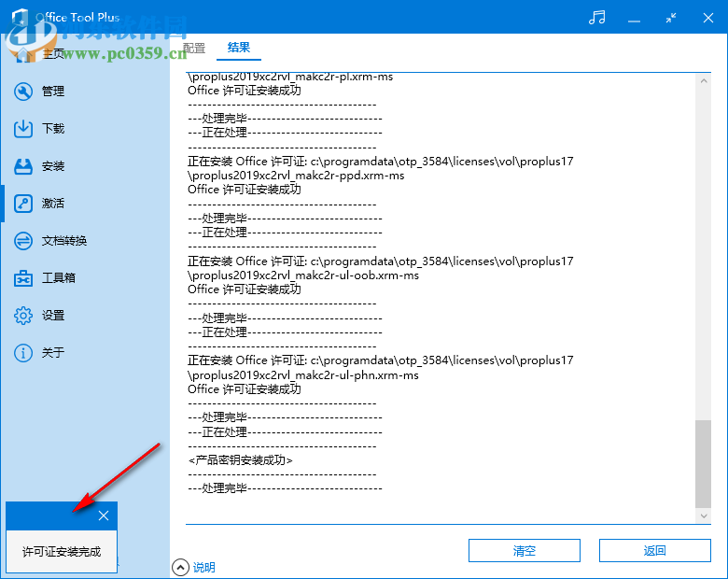Select 下载 label in the sidebar
Viewport: 728px width, 579px height.
point(53,129)
